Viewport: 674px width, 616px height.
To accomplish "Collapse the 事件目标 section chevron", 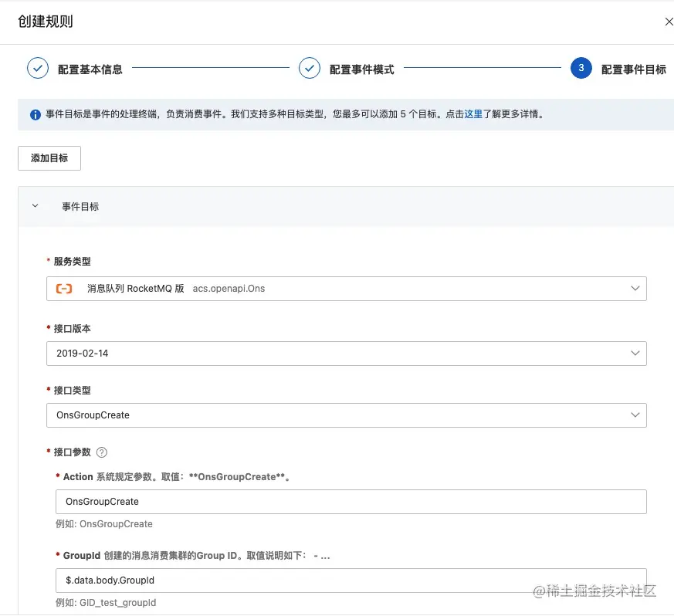I will coord(36,206).
